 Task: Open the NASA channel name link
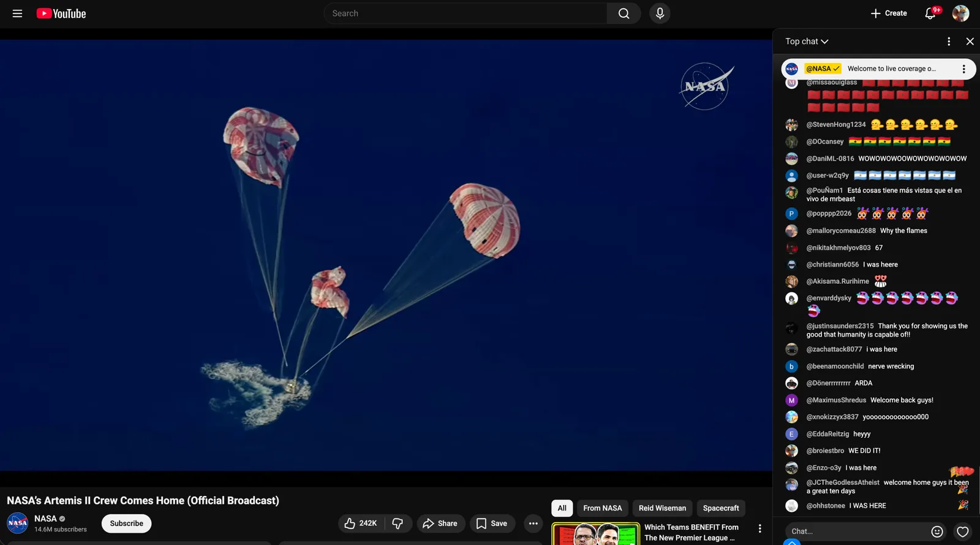pos(45,519)
